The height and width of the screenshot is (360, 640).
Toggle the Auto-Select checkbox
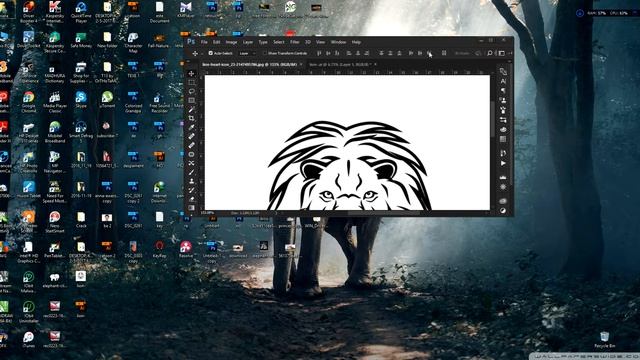pyautogui.click(x=211, y=53)
